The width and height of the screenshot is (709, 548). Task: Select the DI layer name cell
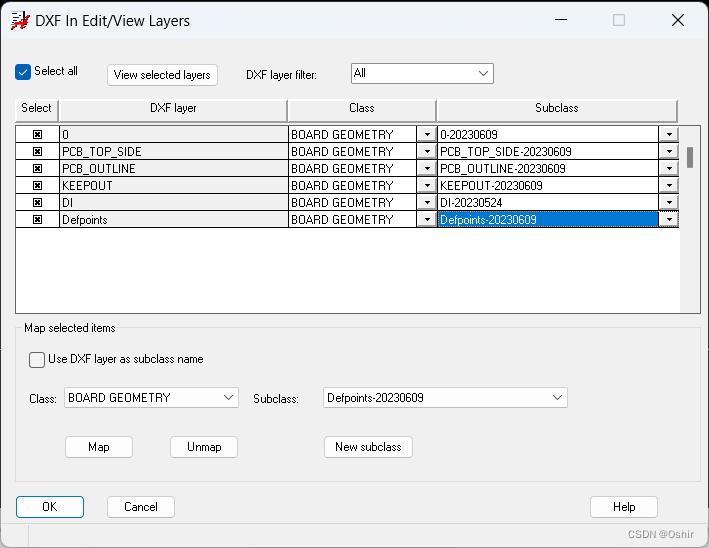172,203
